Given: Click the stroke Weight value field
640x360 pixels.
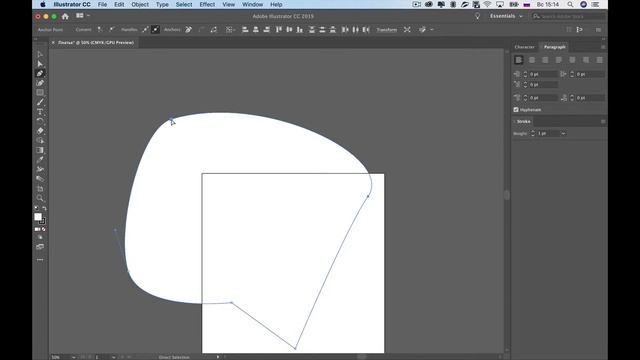Looking at the screenshot, I should tap(549, 133).
